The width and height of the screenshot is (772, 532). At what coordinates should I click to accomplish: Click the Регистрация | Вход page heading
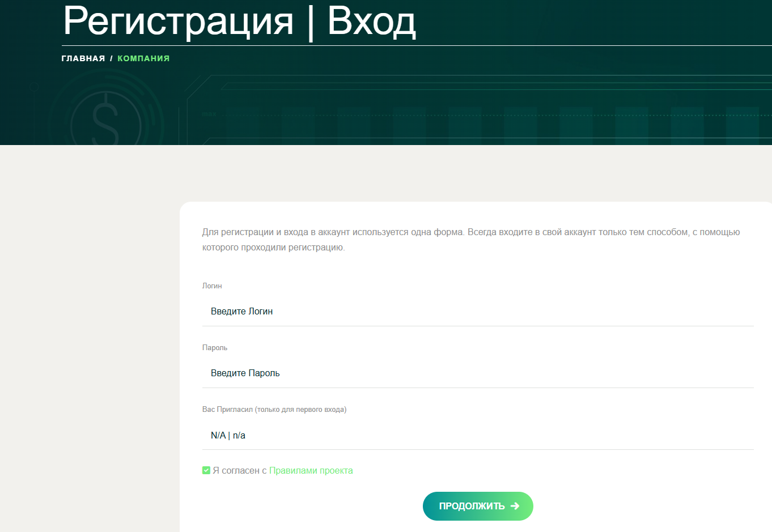[x=239, y=22]
